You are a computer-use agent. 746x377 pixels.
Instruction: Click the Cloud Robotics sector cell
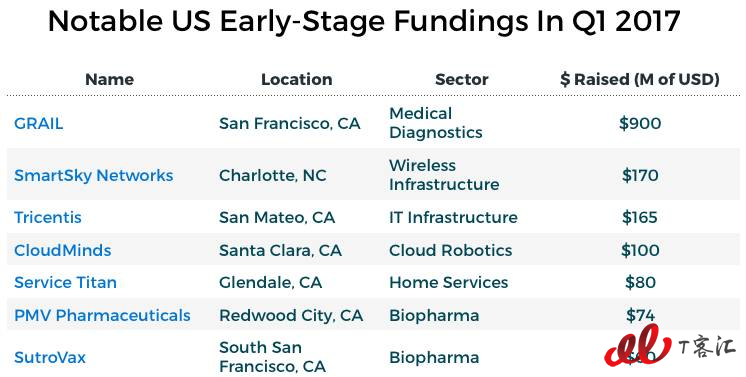pos(451,250)
